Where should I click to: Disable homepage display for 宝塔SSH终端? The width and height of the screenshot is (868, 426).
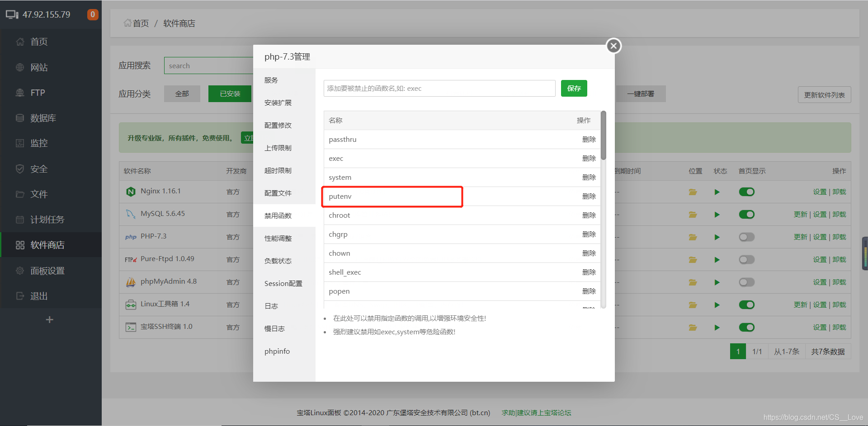pos(747,328)
